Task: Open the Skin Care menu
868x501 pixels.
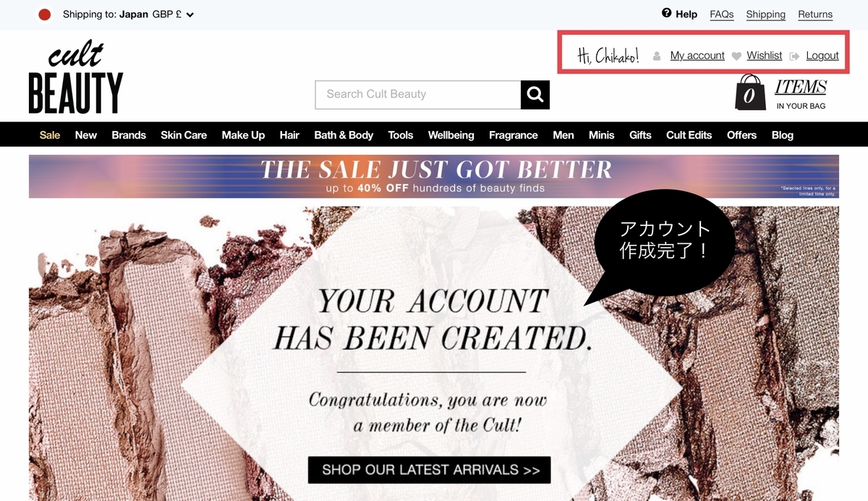Action: click(x=184, y=135)
